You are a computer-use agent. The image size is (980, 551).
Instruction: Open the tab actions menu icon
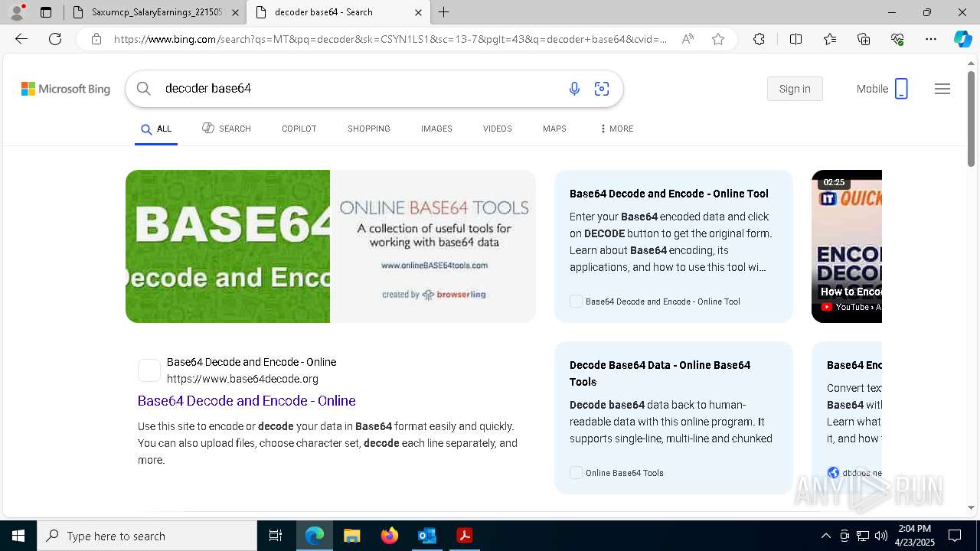click(46, 12)
